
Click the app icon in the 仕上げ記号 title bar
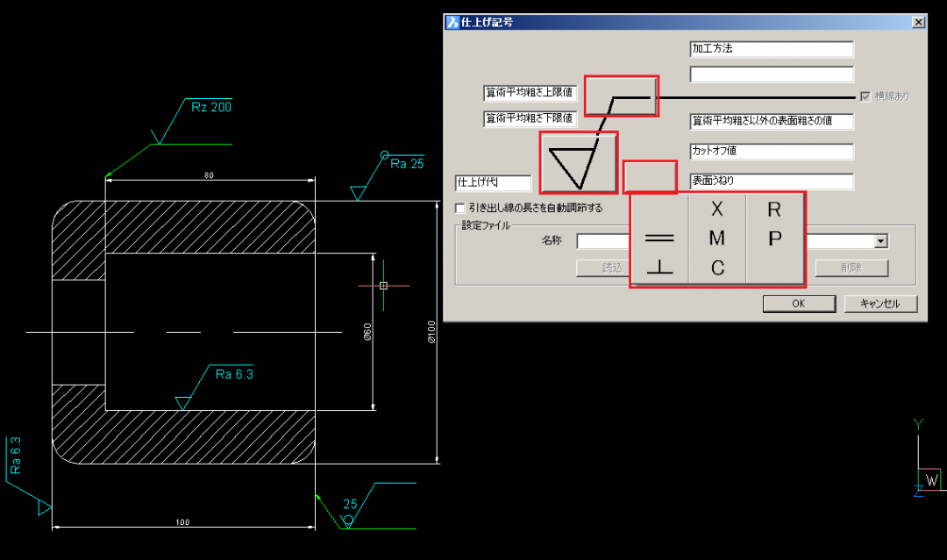click(452, 22)
